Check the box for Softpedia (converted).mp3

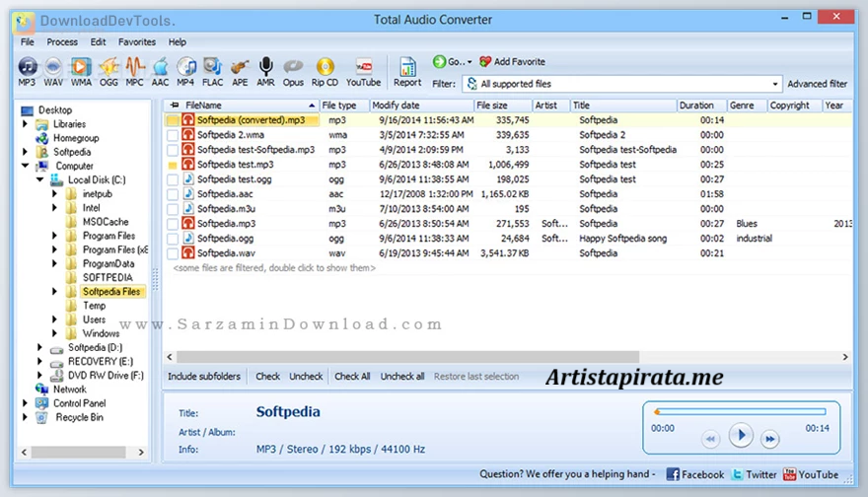[173, 120]
